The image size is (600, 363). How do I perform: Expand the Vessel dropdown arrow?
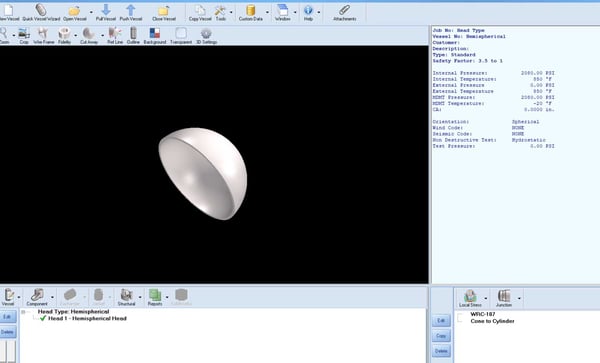[x=19, y=297]
